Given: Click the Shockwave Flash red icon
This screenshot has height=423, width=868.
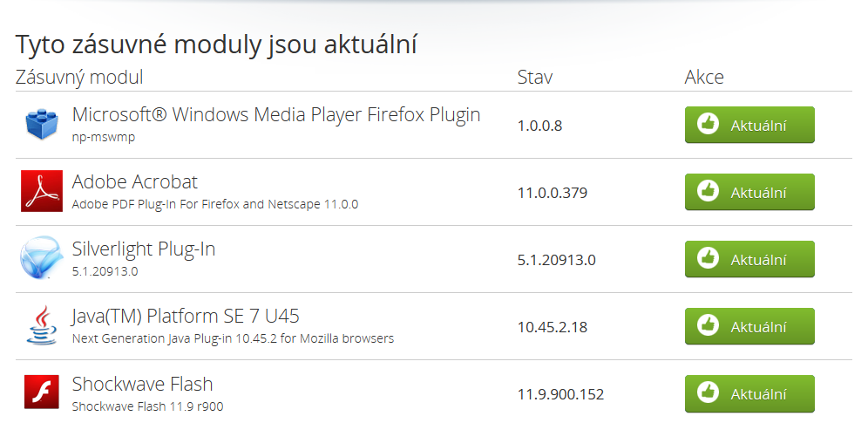Looking at the screenshot, I should click(41, 393).
